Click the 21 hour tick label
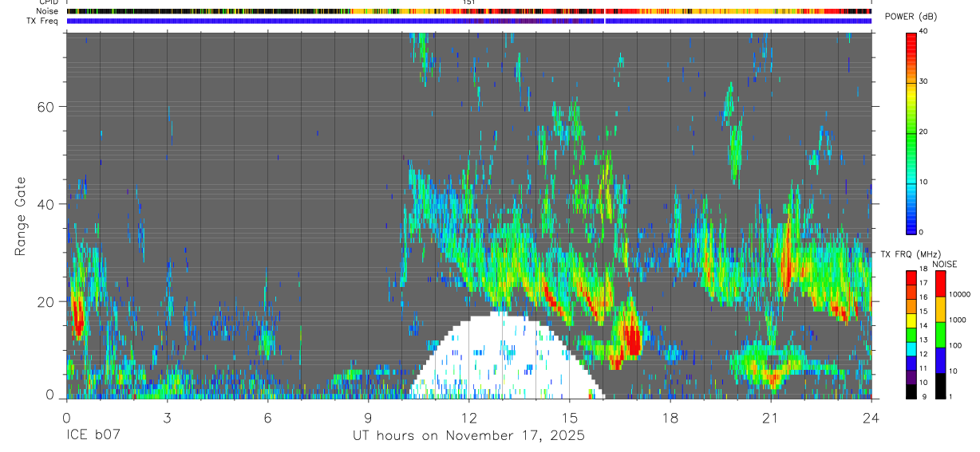The image size is (980, 452). [x=771, y=417]
